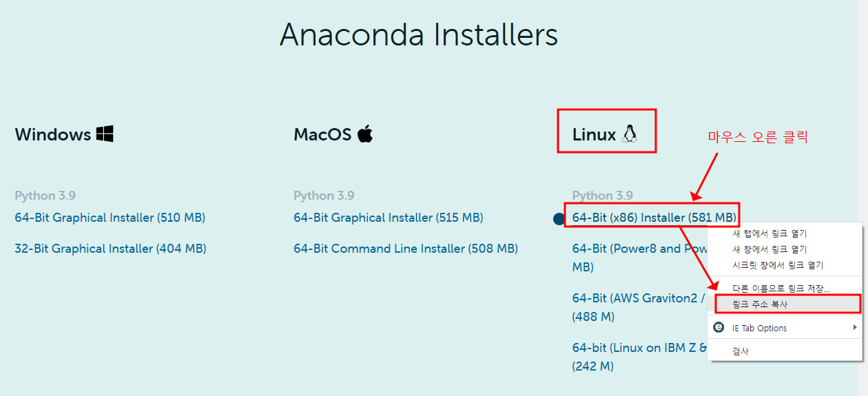Expand the IE Tab Options submenu arrow

(x=855, y=328)
